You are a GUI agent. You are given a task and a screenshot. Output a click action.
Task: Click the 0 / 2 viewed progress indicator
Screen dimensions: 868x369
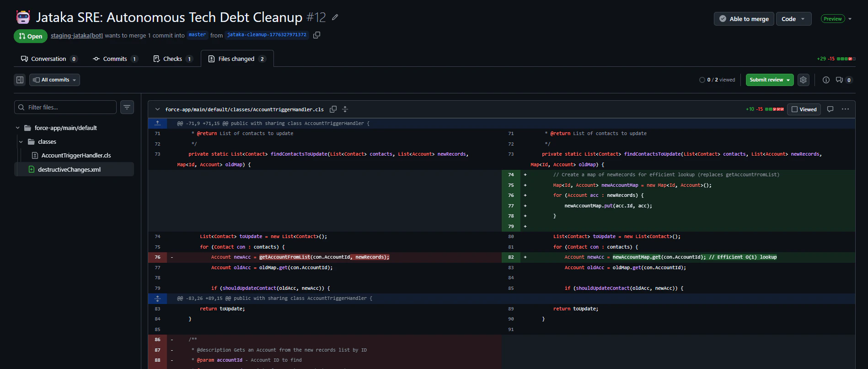click(x=717, y=80)
